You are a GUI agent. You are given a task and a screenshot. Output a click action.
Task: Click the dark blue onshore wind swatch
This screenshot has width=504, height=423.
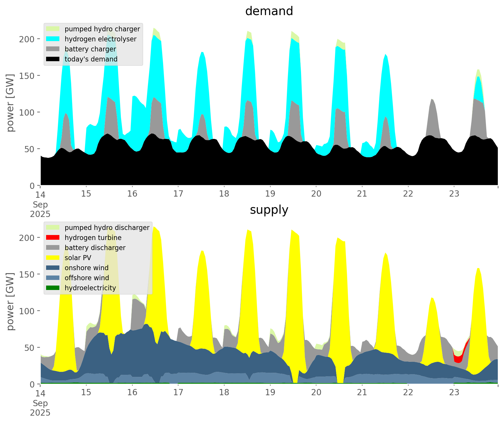click(x=53, y=268)
